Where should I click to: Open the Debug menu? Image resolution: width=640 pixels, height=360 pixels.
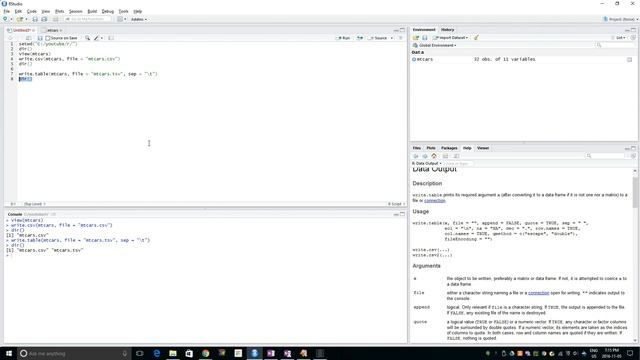(x=108, y=11)
